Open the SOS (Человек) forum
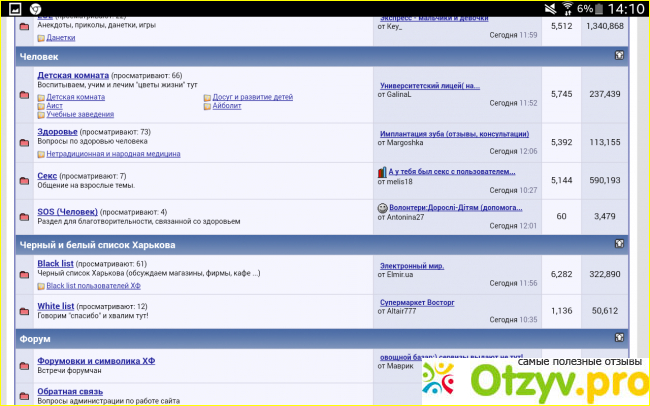 coord(67,212)
